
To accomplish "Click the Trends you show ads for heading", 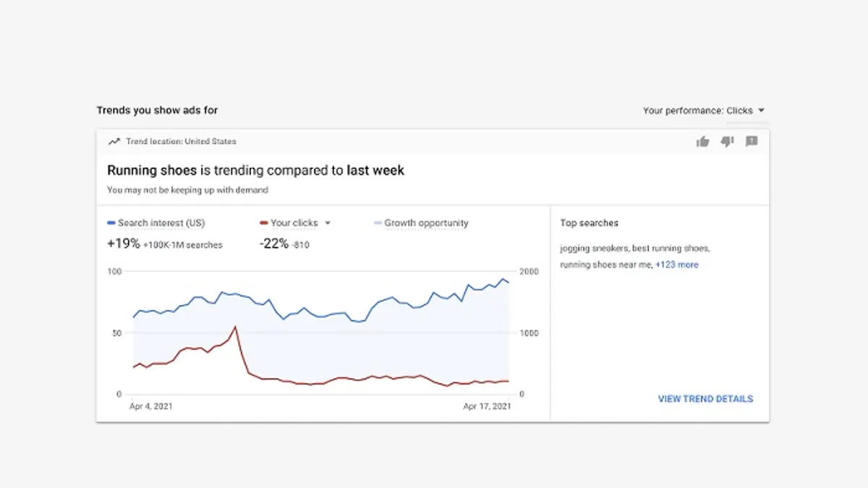I will (157, 111).
